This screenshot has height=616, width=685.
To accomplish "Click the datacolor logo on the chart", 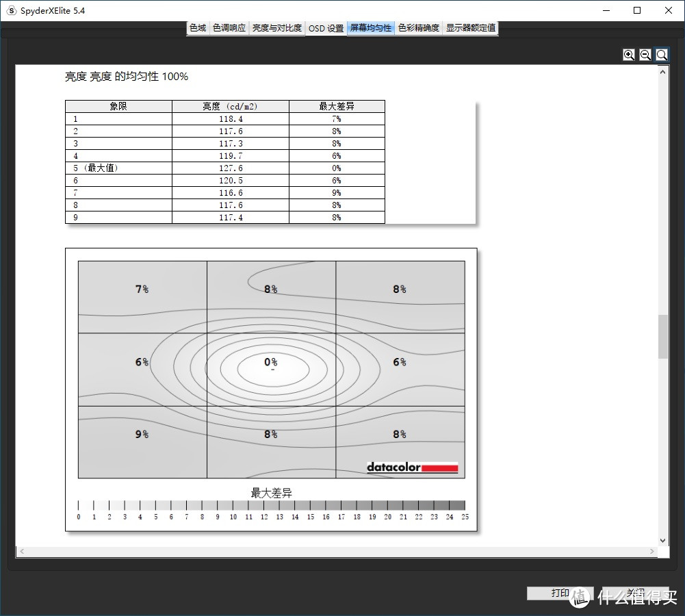I will (x=413, y=467).
